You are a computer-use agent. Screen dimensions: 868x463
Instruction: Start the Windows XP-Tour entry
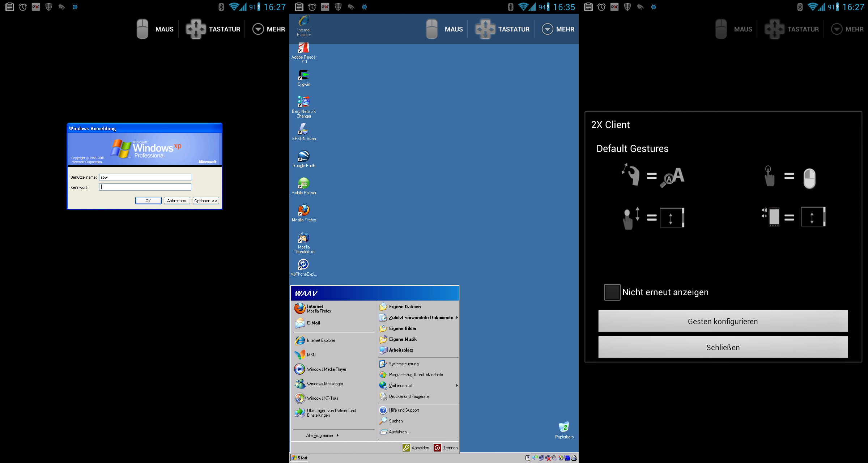pos(333,398)
